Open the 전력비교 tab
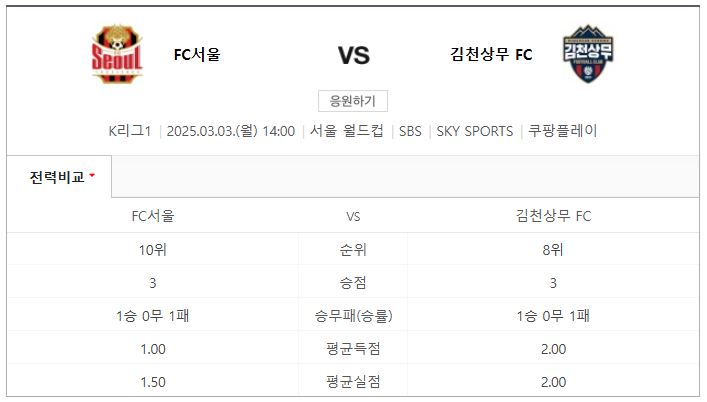 click(x=59, y=177)
